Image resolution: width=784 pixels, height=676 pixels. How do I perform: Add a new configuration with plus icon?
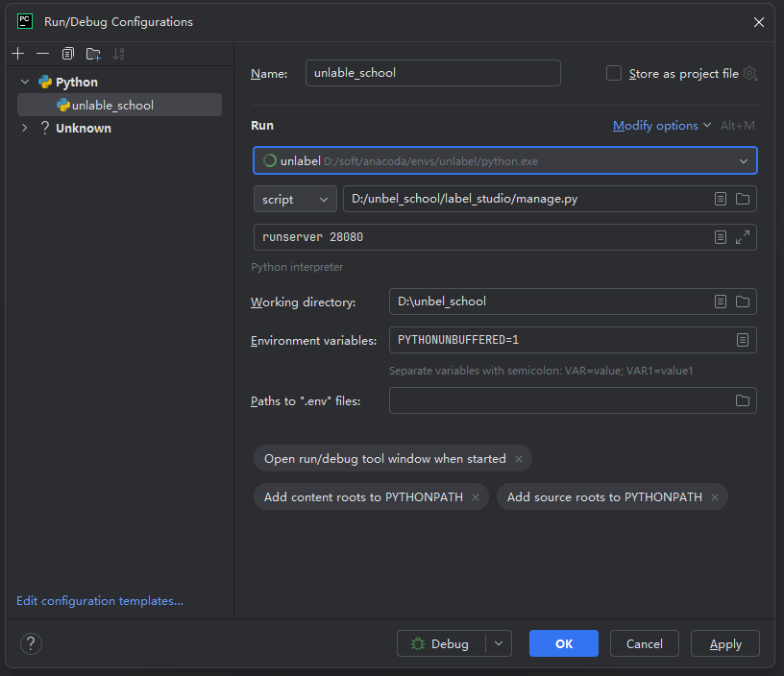[x=18, y=54]
